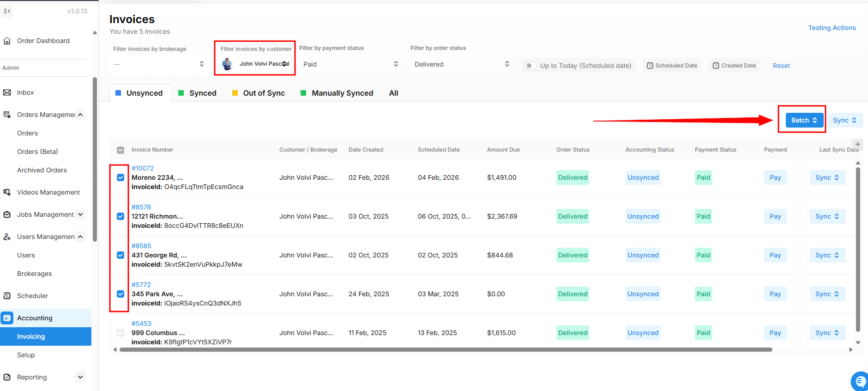The width and height of the screenshot is (868, 391).
Task: Click the add column plus icon
Action: coord(857,144)
